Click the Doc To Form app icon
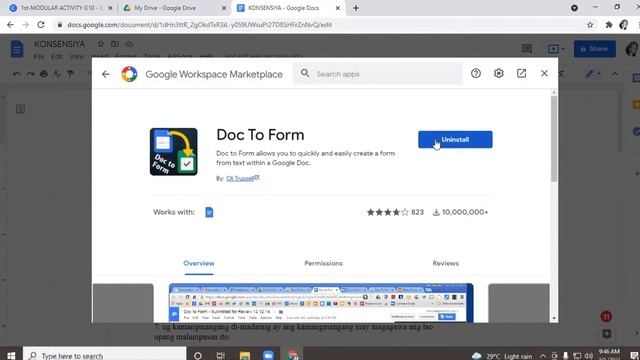640x360 pixels. [173, 152]
